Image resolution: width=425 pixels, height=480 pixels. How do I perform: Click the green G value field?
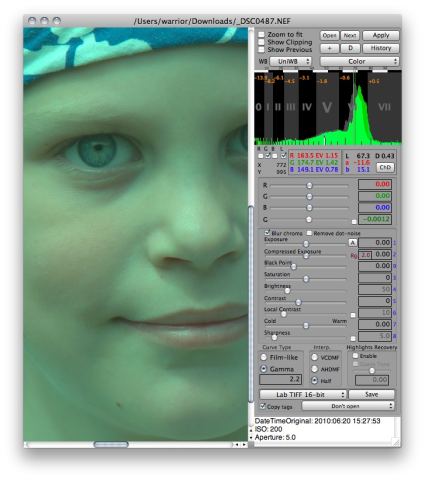pos(375,196)
